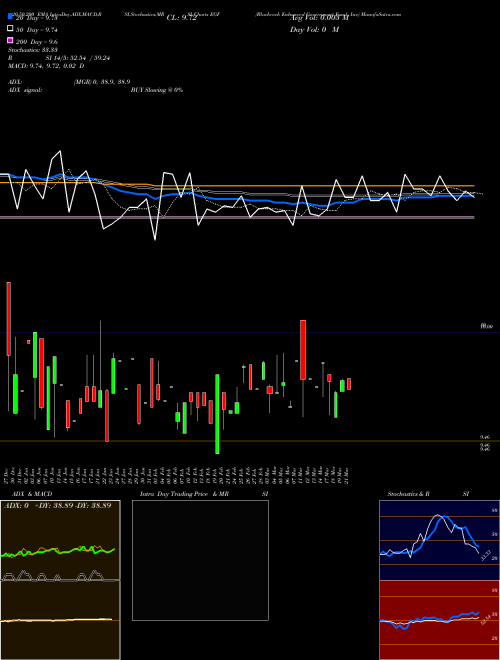The image size is (500, 660).
Task: Click the 'ADX & MACD' panel title
Action: tap(32, 494)
